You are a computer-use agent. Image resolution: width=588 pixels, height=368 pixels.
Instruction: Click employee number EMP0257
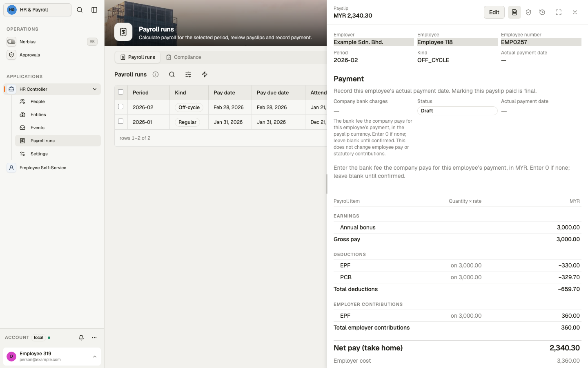pos(541,42)
